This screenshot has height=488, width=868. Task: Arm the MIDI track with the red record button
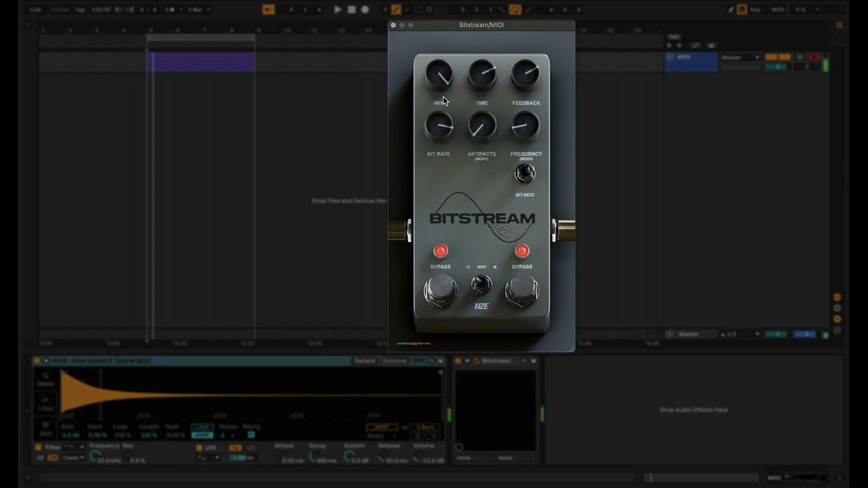click(x=814, y=58)
